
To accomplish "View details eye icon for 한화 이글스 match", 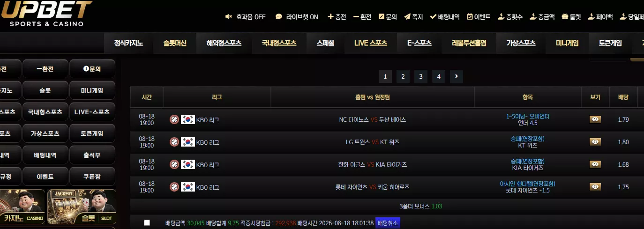I will coord(595,164).
